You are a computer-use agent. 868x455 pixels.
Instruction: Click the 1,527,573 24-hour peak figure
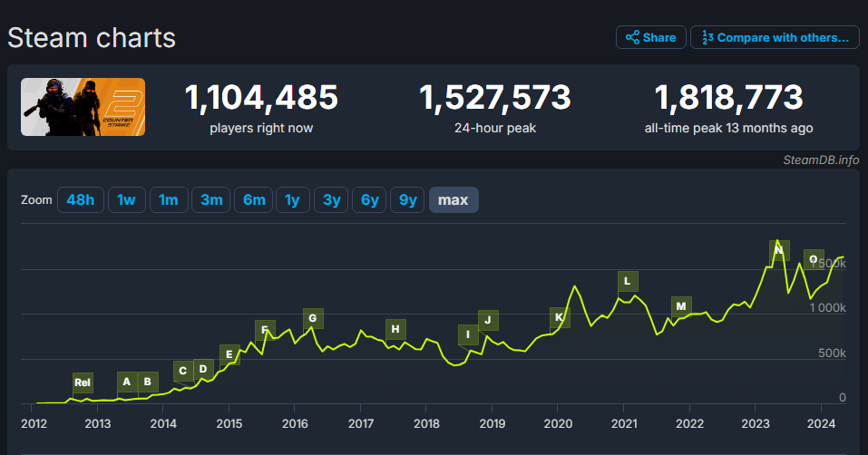[x=495, y=98]
